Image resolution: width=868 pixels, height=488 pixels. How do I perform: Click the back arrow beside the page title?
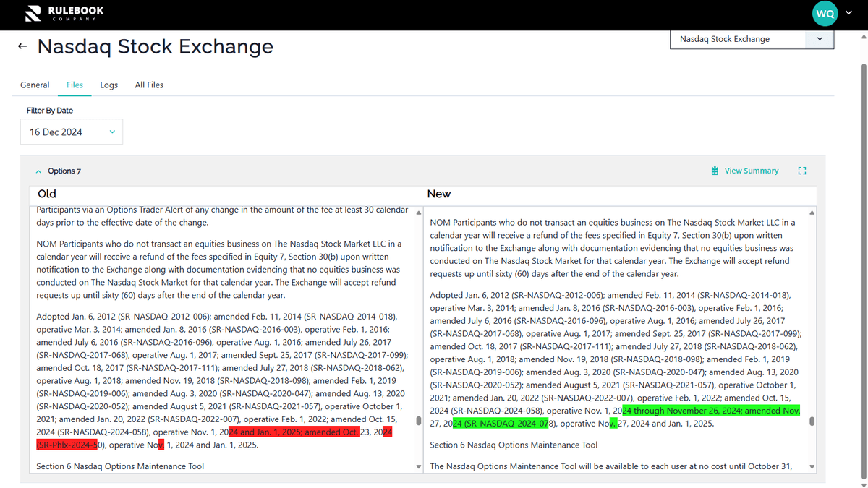pyautogui.click(x=22, y=46)
